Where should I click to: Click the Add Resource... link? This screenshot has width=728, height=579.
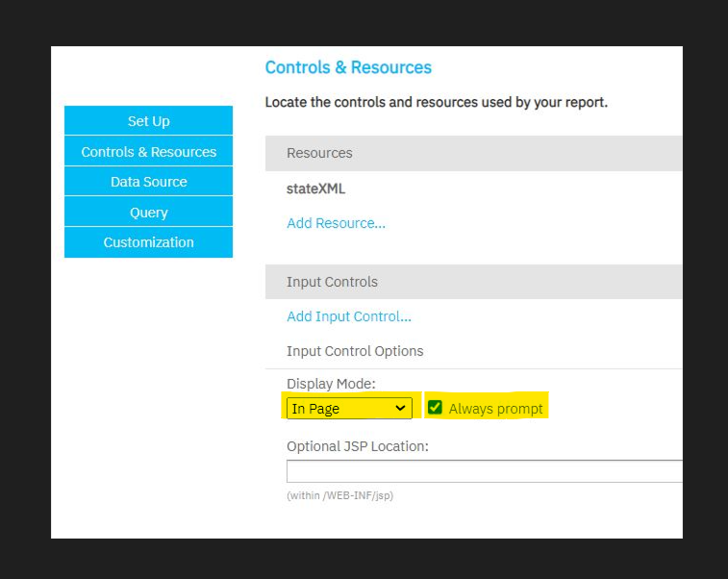[x=337, y=223]
